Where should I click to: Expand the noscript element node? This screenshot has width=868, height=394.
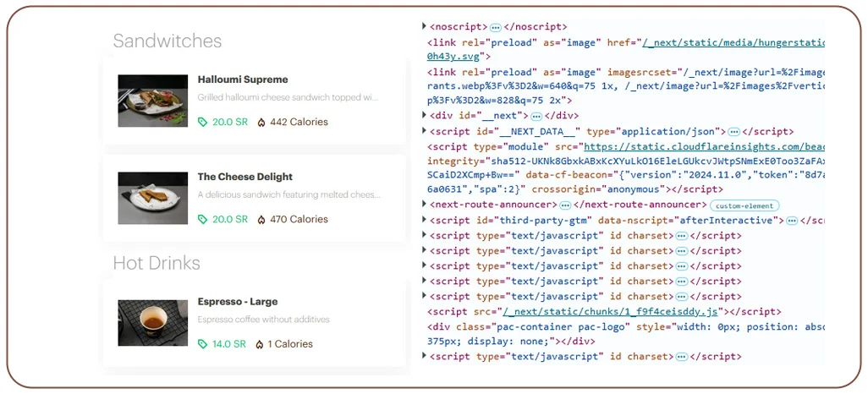click(x=424, y=26)
